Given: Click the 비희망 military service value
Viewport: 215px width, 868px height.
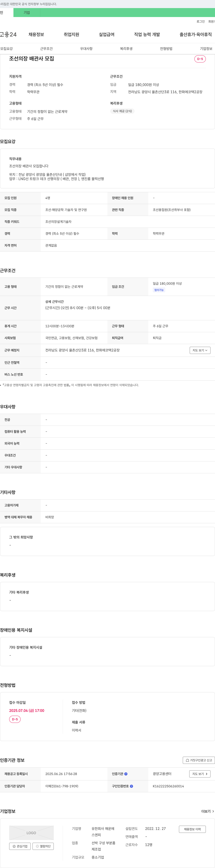Looking at the screenshot, I should pos(49,517).
